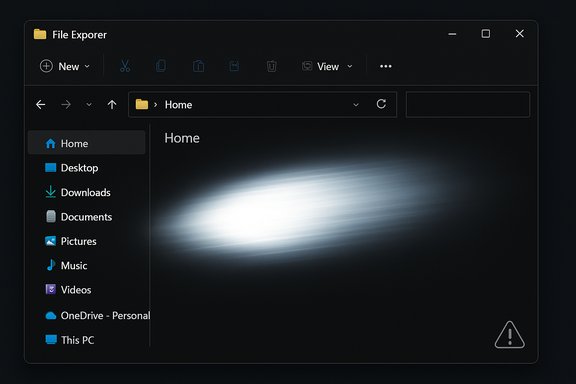Click Home in the address bar
Image resolution: width=576 pixels, height=384 pixels.
179,105
